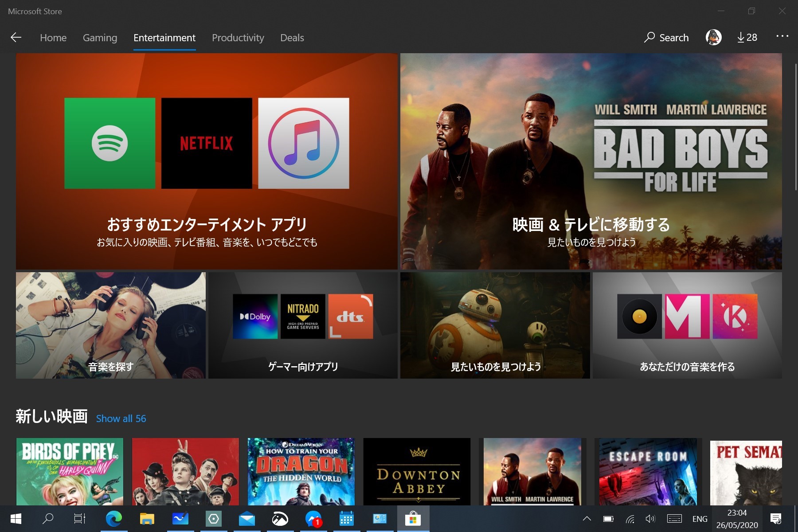Open the Downton Abbey movie poster
Screen dimensions: 798x532
tap(417, 472)
